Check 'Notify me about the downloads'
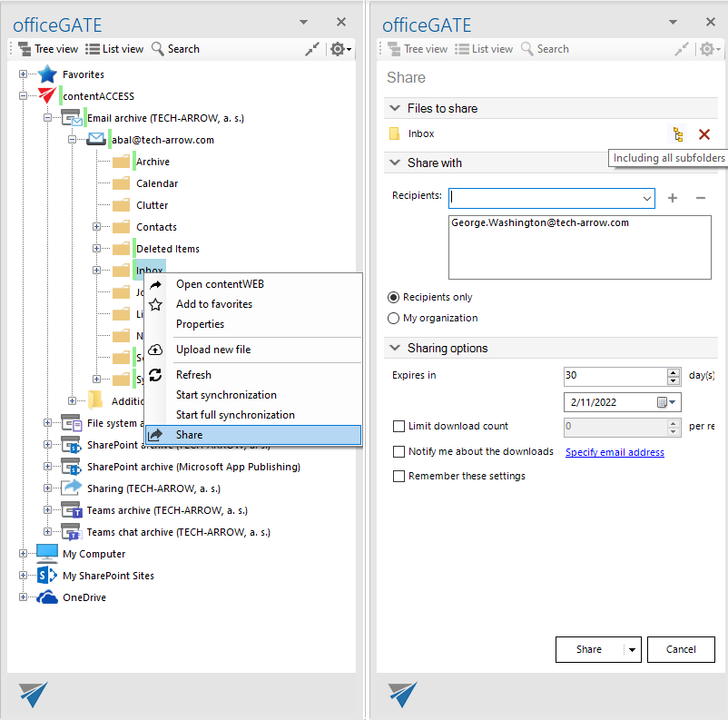The width and height of the screenshot is (728, 720). (397, 450)
